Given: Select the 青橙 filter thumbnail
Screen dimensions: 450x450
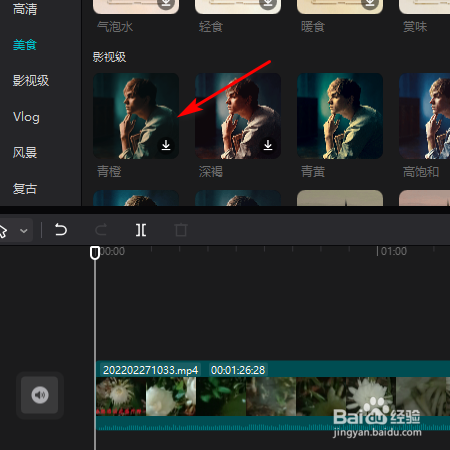Looking at the screenshot, I should tap(136, 116).
